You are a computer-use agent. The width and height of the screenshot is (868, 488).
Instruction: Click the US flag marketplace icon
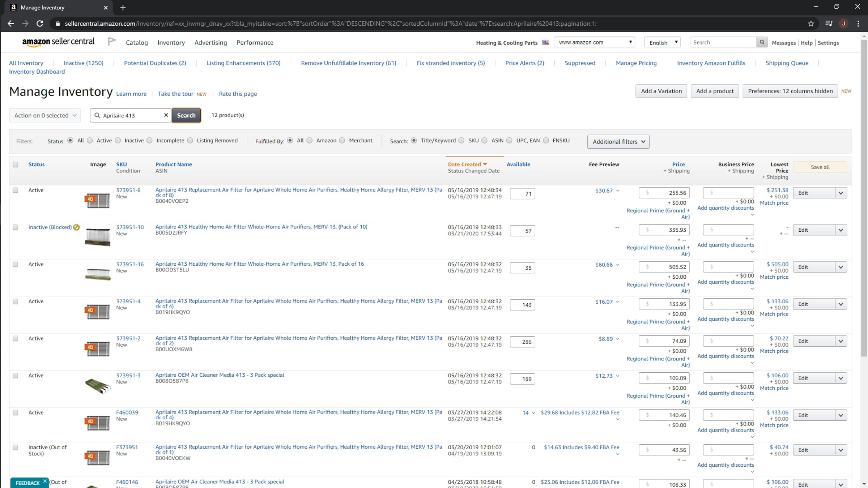(545, 42)
